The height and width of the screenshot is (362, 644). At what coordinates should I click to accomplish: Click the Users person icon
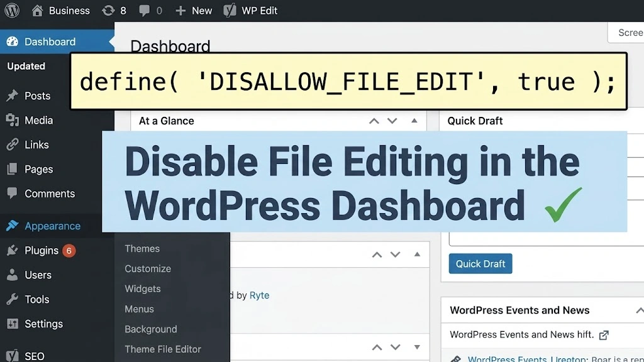tap(13, 275)
